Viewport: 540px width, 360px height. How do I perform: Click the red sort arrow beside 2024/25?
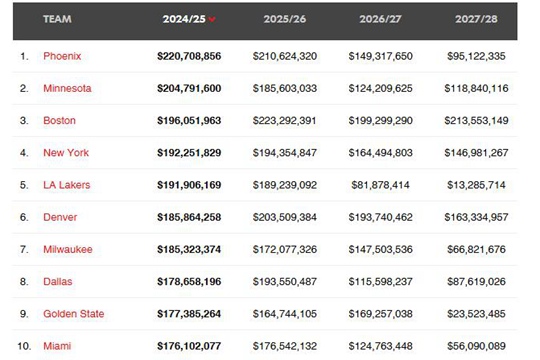pos(212,19)
